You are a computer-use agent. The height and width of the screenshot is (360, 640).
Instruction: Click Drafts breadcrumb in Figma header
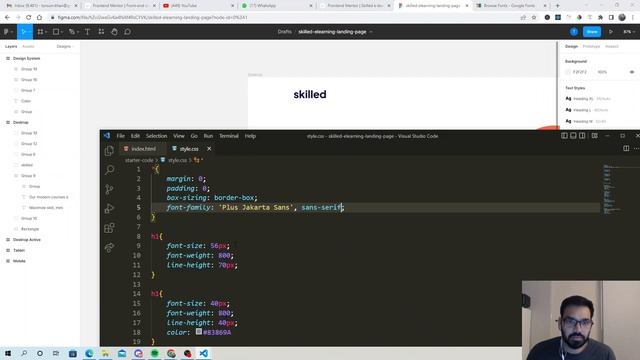[x=284, y=32]
